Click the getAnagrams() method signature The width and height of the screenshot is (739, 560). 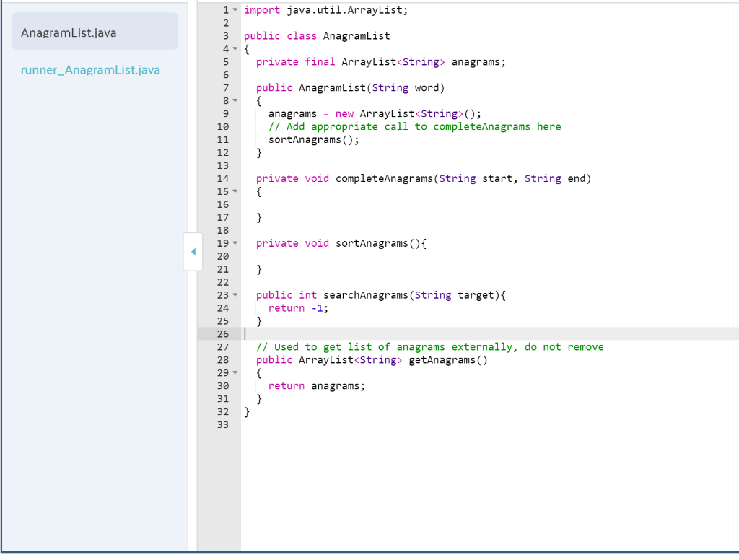coord(372,360)
